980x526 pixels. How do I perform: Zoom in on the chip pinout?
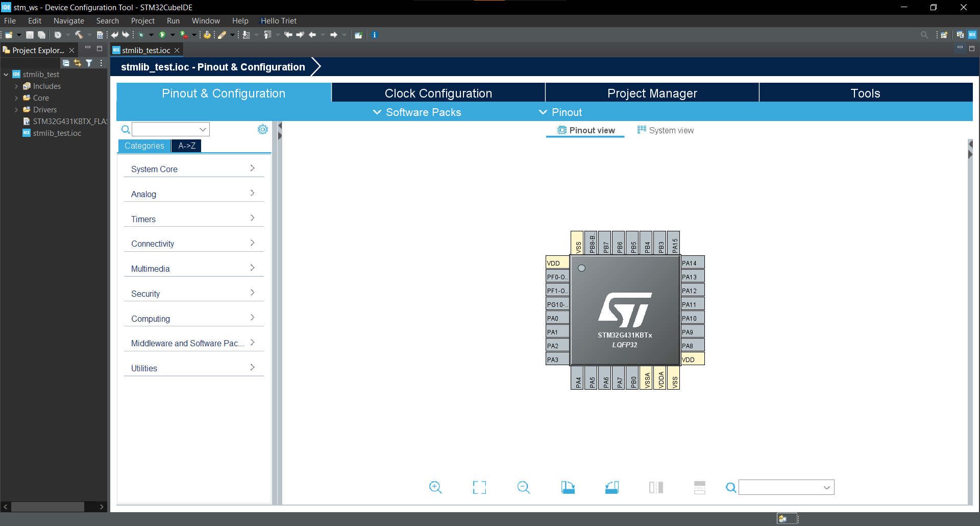click(435, 487)
